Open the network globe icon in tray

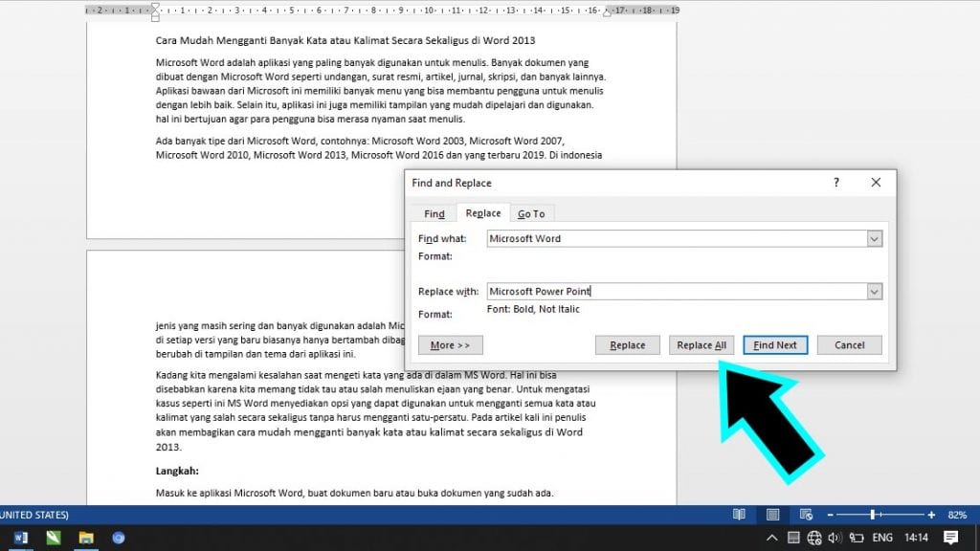(813, 538)
